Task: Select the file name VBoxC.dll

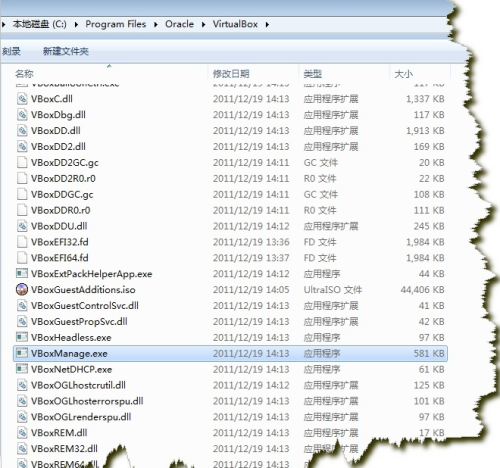Action: pyautogui.click(x=52, y=99)
